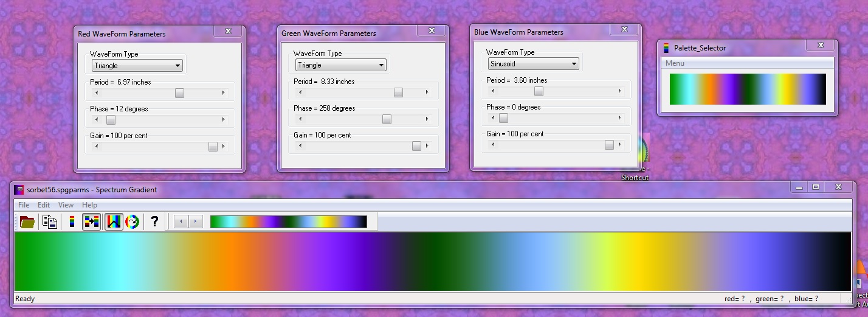This screenshot has width=868, height=317.
Task: Open the Green WaveForm Type dropdown
Action: click(340, 65)
